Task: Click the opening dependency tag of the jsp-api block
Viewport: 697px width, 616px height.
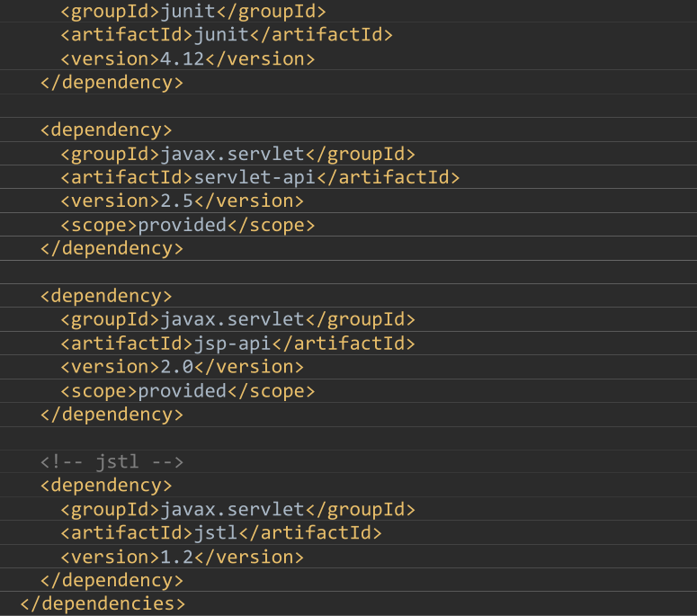Action: tap(106, 296)
